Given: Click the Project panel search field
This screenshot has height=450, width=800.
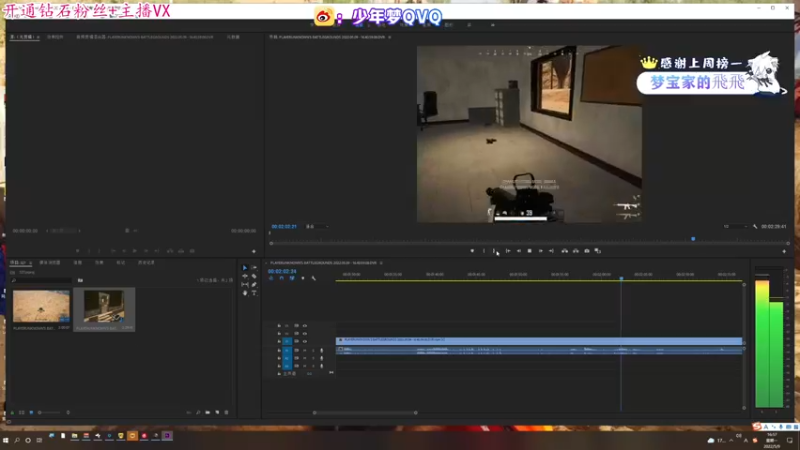Looking at the screenshot, I should (x=42, y=280).
